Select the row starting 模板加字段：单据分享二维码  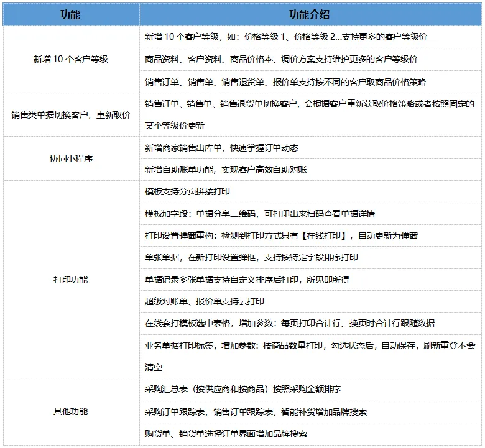pyautogui.click(x=310, y=214)
